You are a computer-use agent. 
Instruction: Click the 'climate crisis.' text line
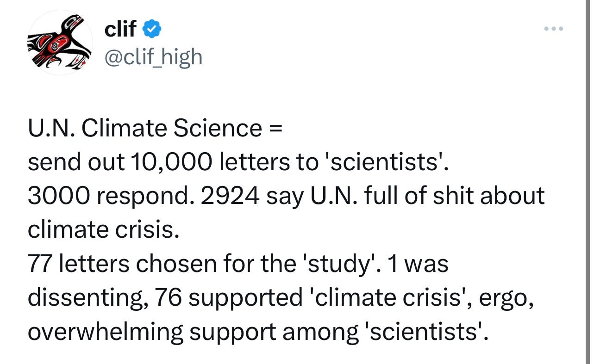[103, 229]
